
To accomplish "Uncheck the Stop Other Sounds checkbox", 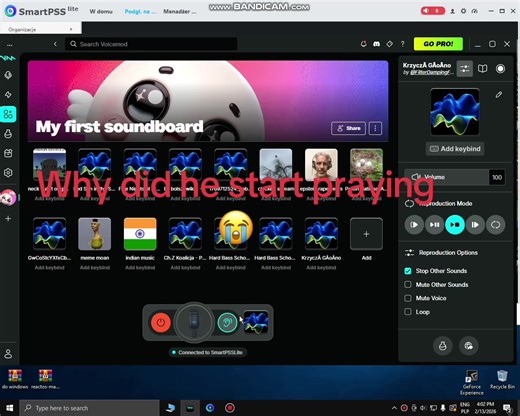I will (408, 271).
